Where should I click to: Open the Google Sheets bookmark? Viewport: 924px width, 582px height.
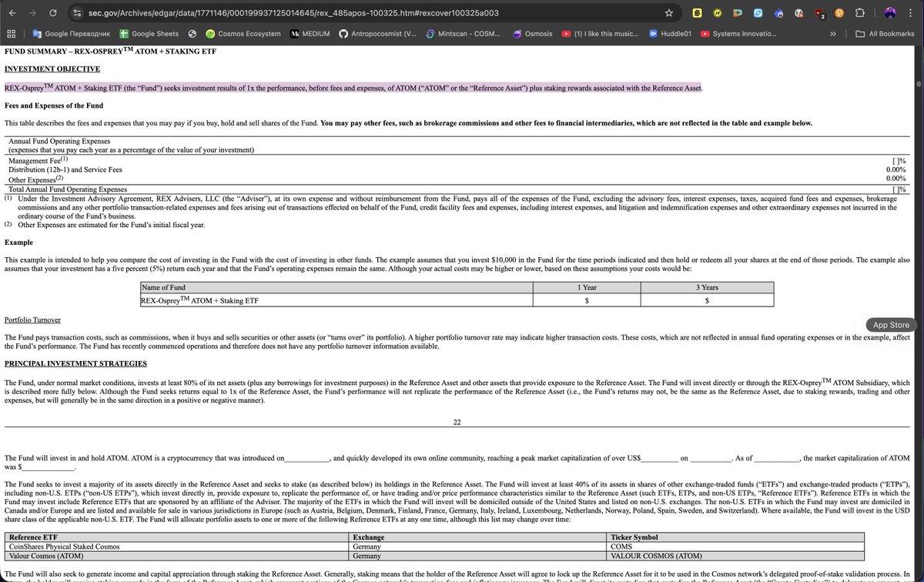[x=148, y=34]
